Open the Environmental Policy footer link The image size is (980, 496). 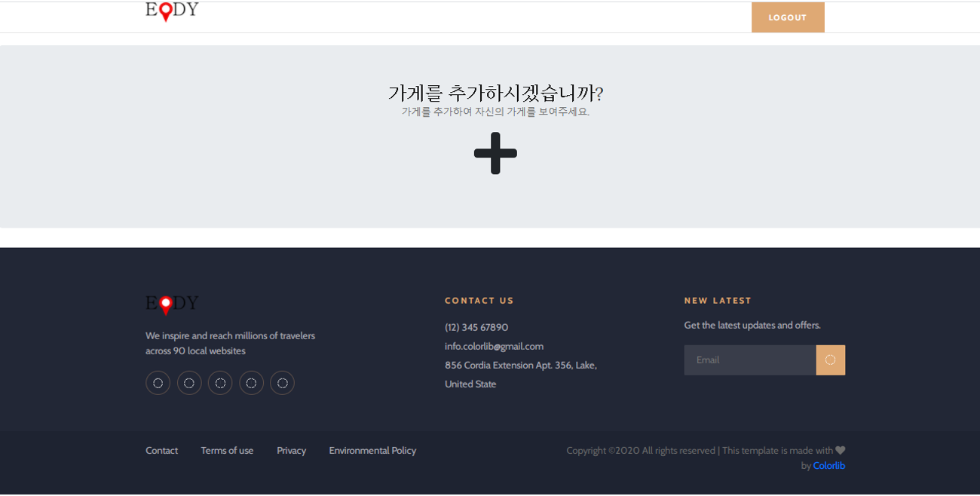coord(372,451)
